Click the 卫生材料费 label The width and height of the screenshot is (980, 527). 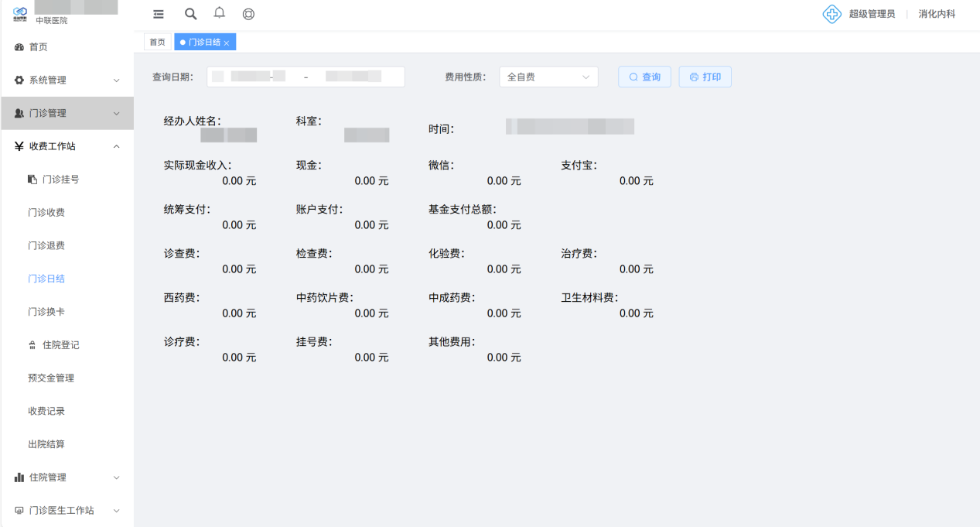pyautogui.click(x=589, y=297)
